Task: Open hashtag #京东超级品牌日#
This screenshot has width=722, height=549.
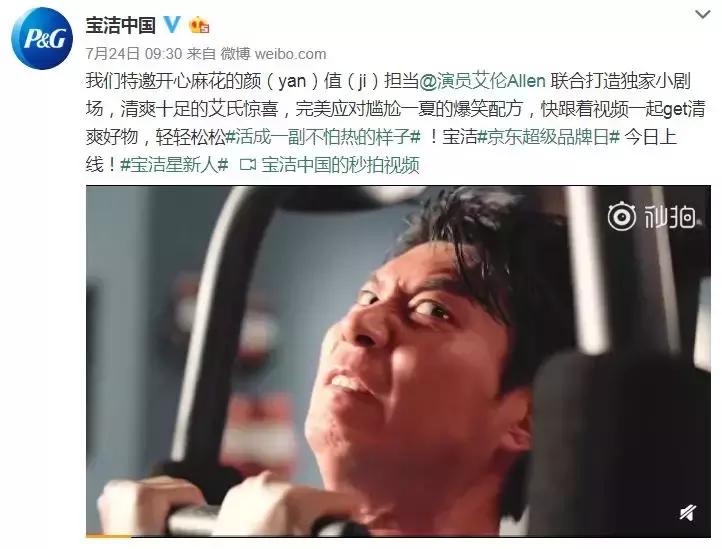Action: click(x=548, y=137)
